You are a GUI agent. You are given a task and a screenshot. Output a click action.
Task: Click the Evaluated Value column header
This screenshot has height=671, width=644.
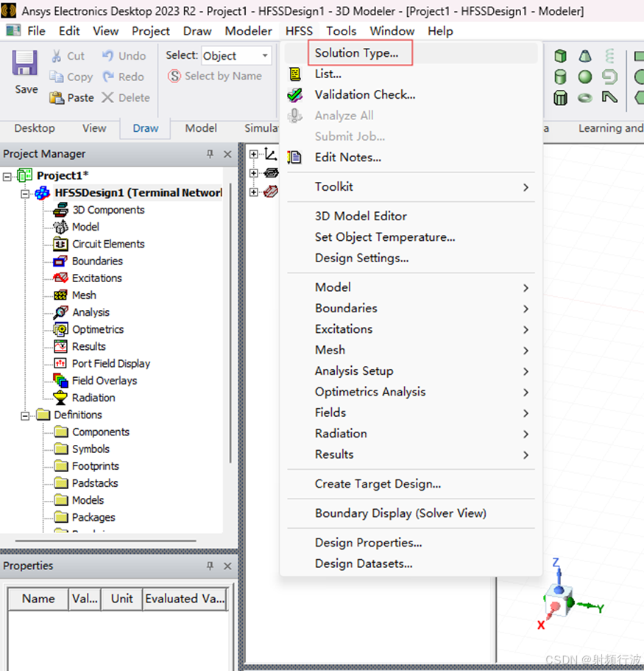185,599
